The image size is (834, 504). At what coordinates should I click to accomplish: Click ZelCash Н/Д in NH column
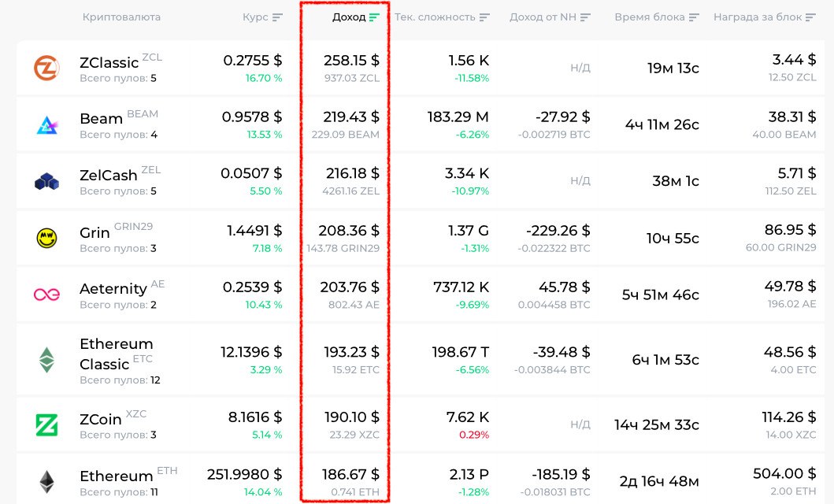580,181
